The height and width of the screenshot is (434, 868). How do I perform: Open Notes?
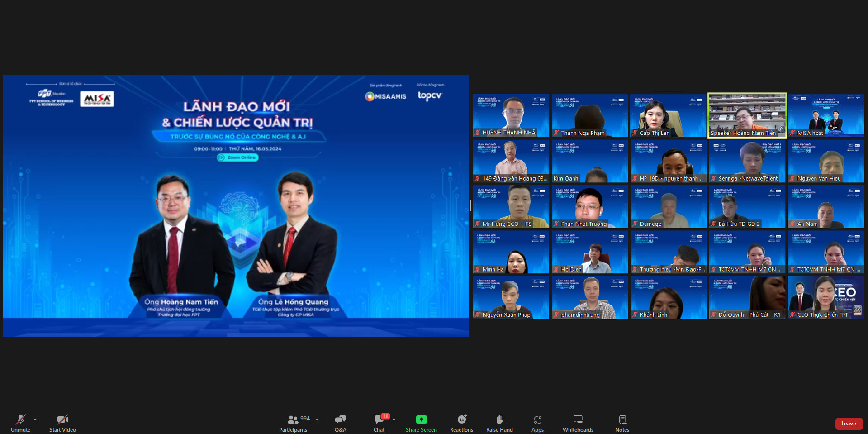622,423
